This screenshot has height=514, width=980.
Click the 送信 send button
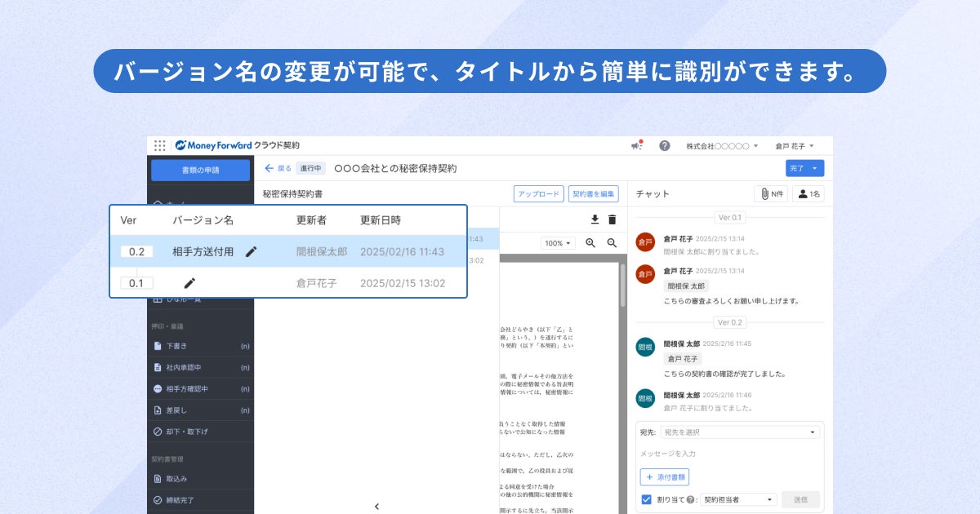[x=800, y=499]
